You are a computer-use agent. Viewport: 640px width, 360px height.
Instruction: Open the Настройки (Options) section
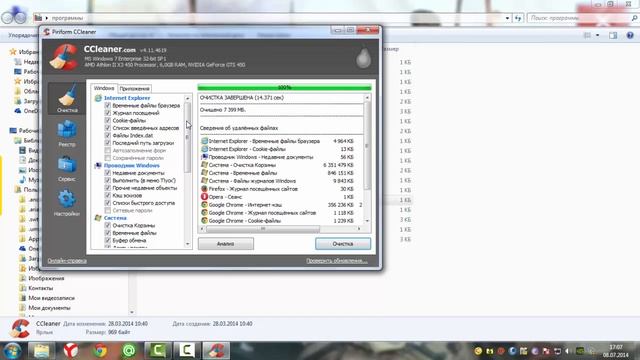point(67,202)
